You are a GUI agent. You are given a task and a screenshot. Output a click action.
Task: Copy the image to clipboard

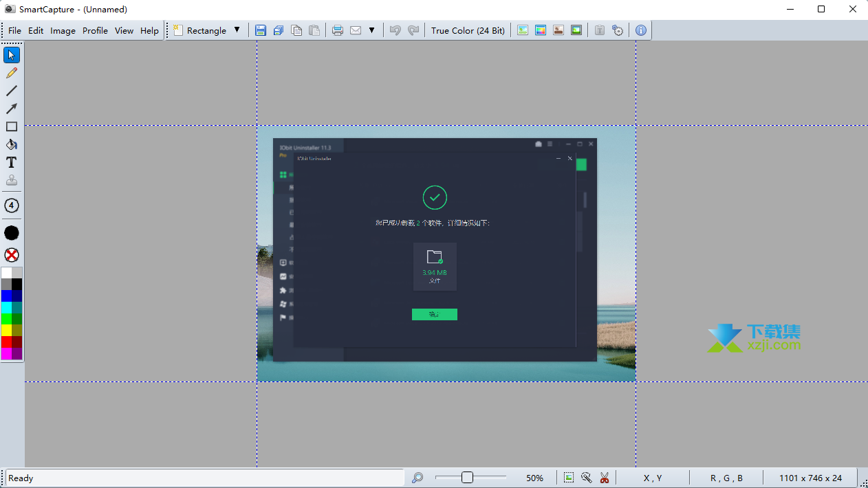[x=296, y=30]
